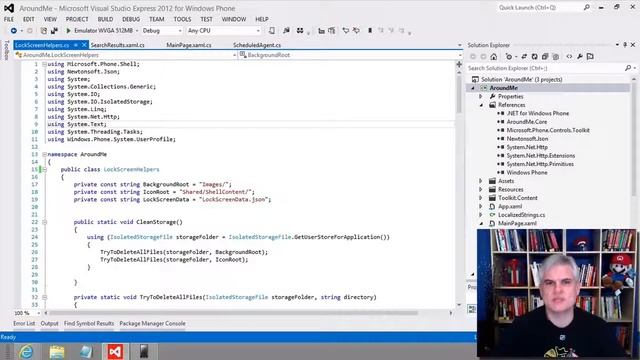Open Properties via the wrench icon in Solution Explorer
The height and width of the screenshot is (360, 640).
tap(580, 57)
